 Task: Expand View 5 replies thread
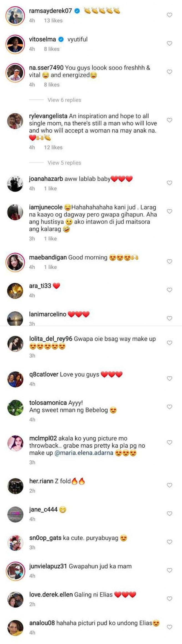pyautogui.click(x=64, y=163)
